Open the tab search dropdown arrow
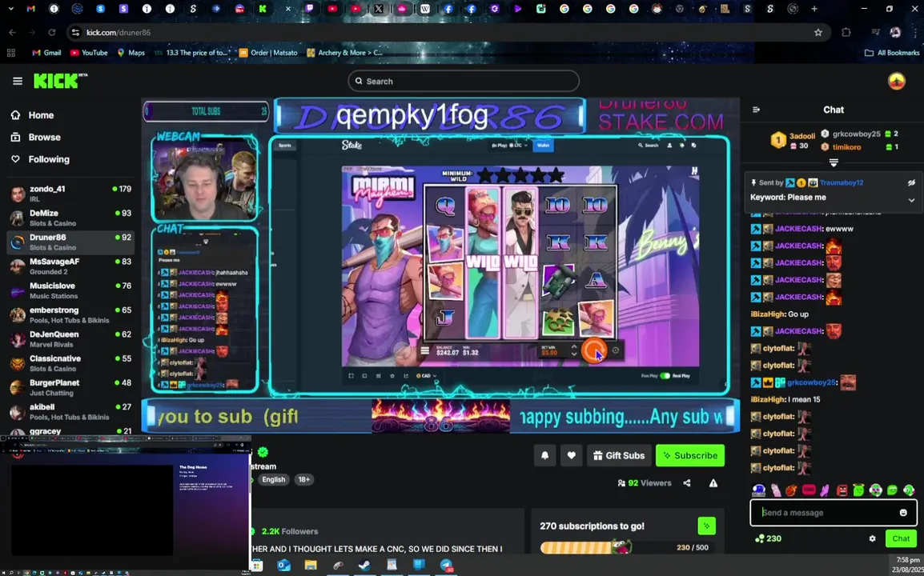The width and height of the screenshot is (924, 576). 10,9
